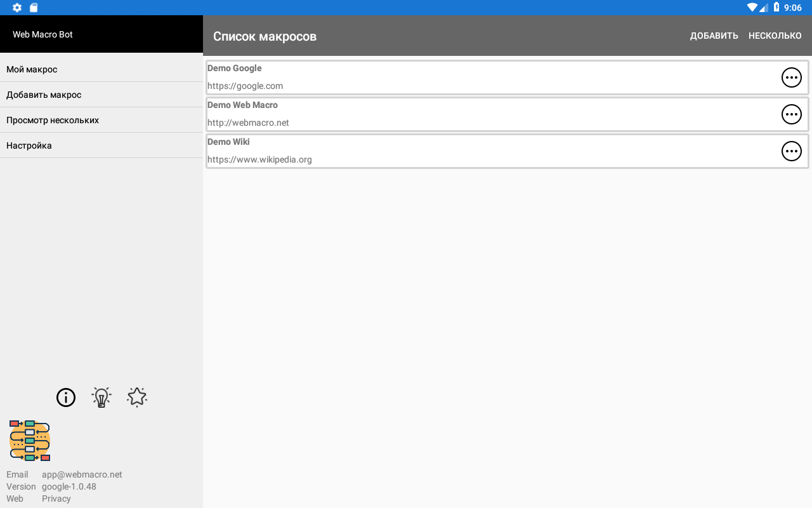Tap the 9:06 clock in status bar

(x=793, y=8)
